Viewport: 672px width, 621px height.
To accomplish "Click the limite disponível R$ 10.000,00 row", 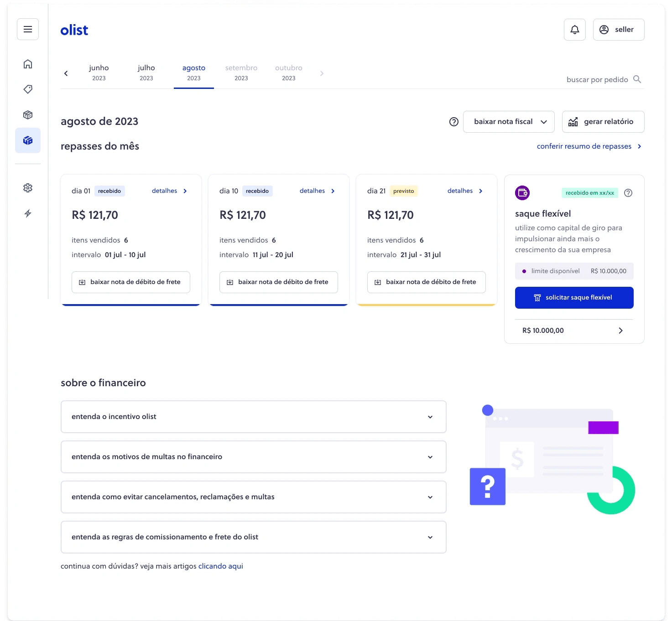I will point(574,271).
